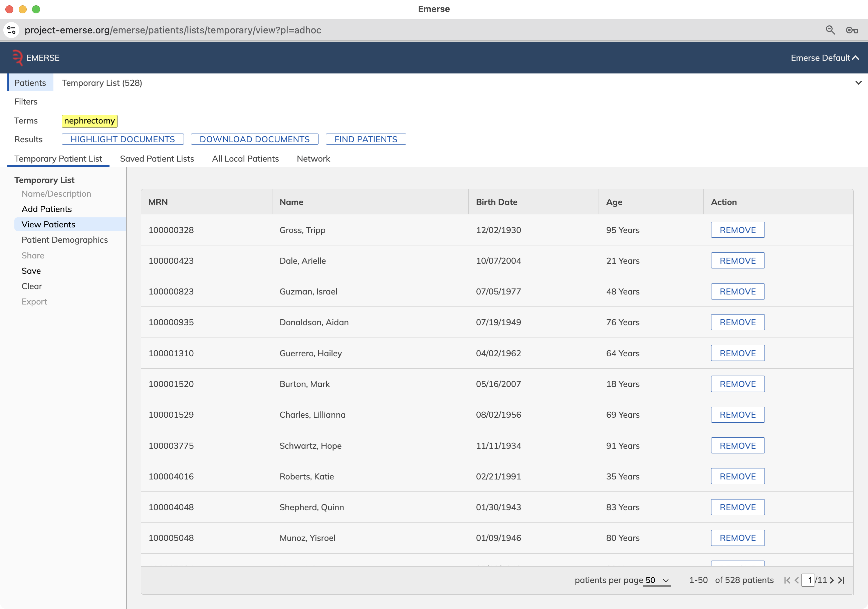
Task: Open the patients per page dropdown
Action: pyautogui.click(x=657, y=580)
